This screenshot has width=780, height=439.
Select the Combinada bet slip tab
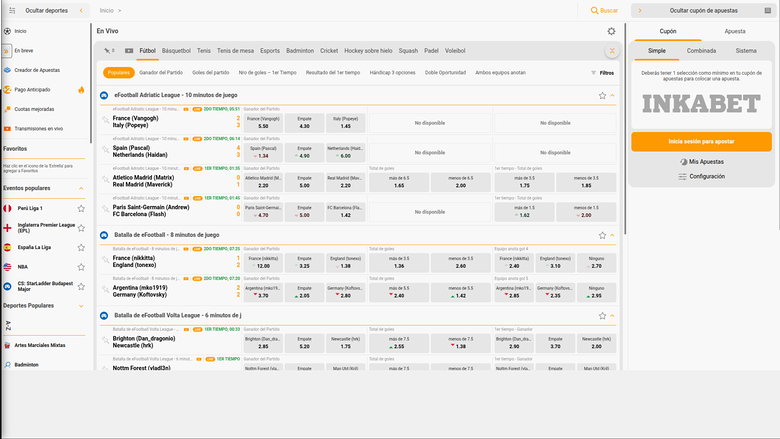[x=701, y=50]
